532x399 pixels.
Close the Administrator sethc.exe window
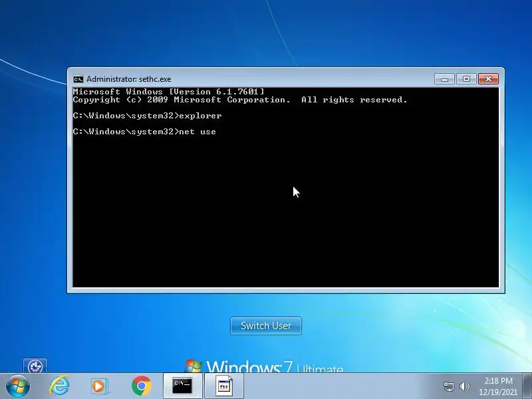coord(488,79)
